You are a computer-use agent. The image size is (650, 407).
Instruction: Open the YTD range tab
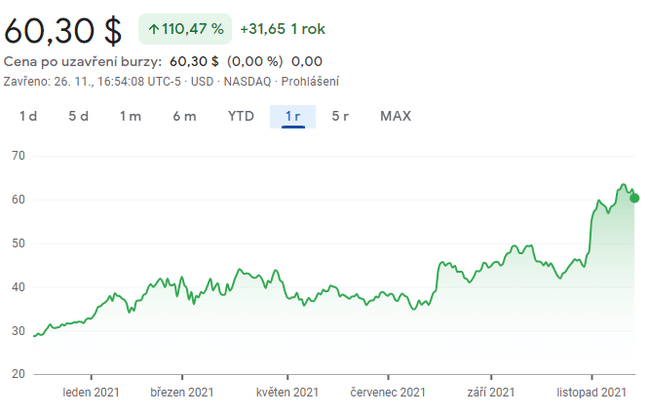pos(240,116)
